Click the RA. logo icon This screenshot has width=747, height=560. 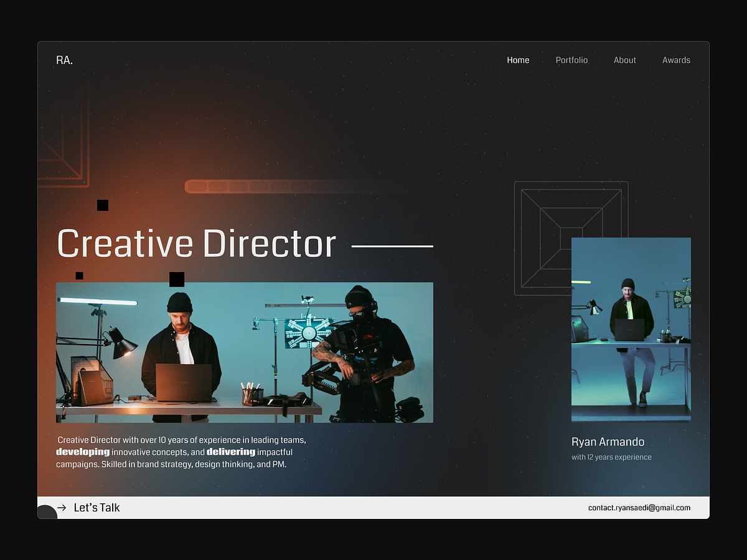tap(65, 60)
